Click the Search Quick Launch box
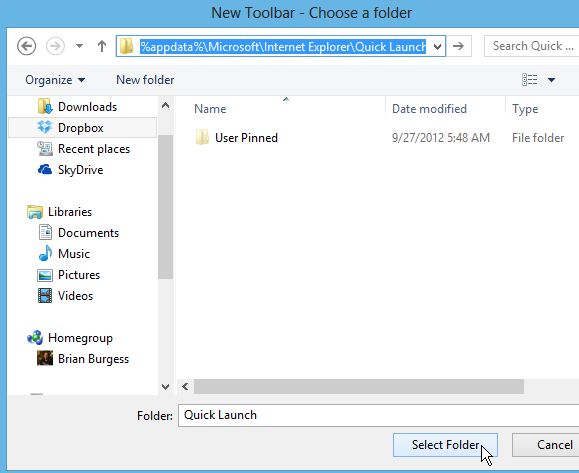The image size is (579, 473). pos(532,46)
